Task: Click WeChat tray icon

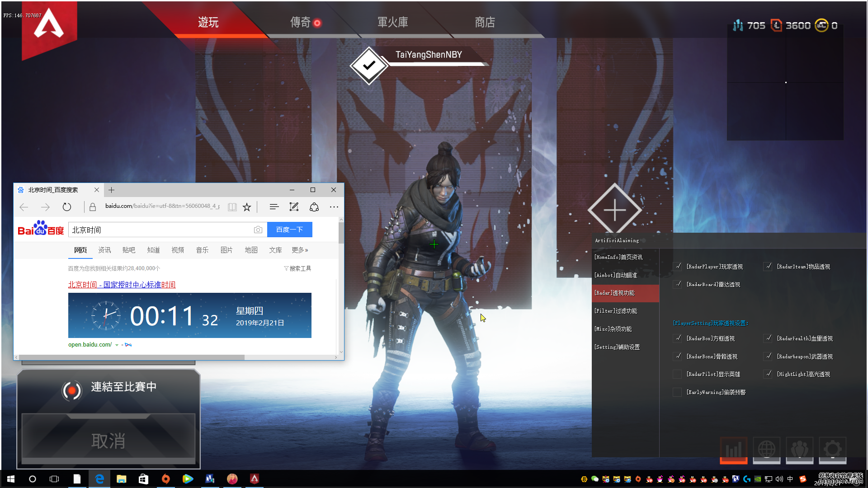Action: point(595,479)
